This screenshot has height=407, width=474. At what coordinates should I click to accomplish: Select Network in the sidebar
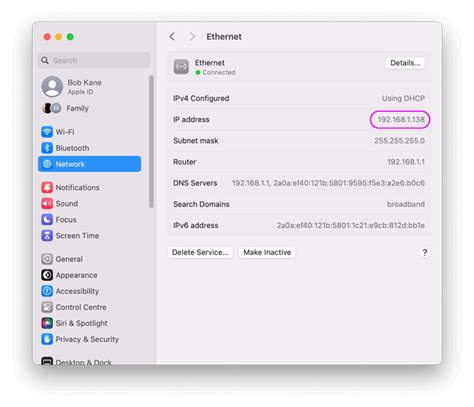[x=89, y=164]
